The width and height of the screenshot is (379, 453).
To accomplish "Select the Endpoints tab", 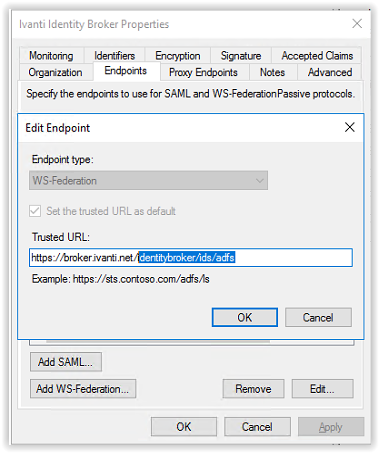I will click(x=126, y=71).
